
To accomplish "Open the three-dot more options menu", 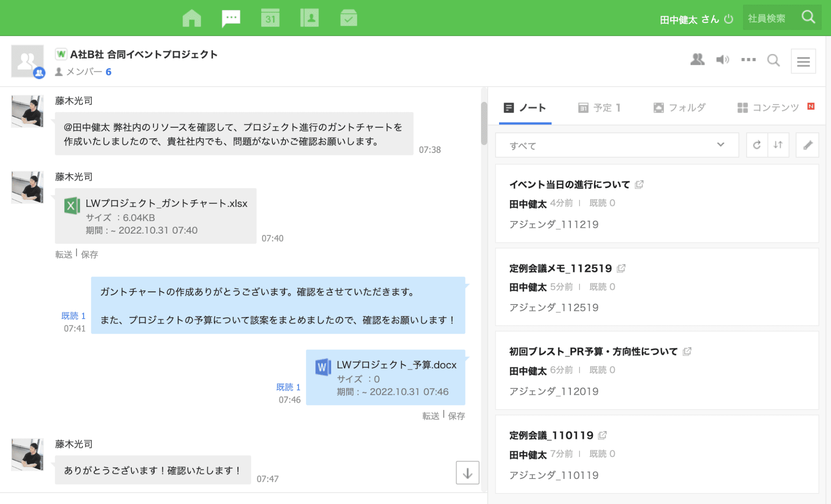I will tap(748, 60).
